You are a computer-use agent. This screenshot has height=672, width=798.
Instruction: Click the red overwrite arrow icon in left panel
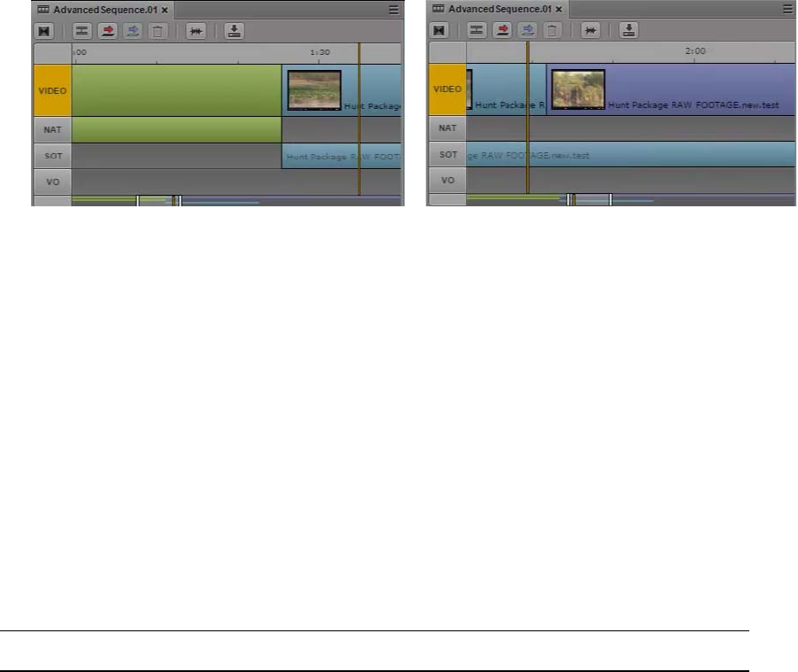coord(107,31)
